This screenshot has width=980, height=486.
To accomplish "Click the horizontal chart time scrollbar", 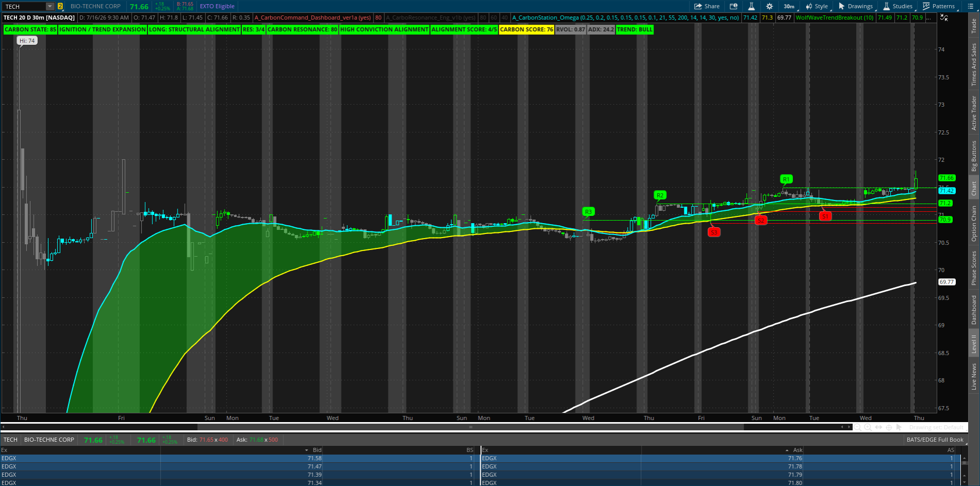I will 470,427.
